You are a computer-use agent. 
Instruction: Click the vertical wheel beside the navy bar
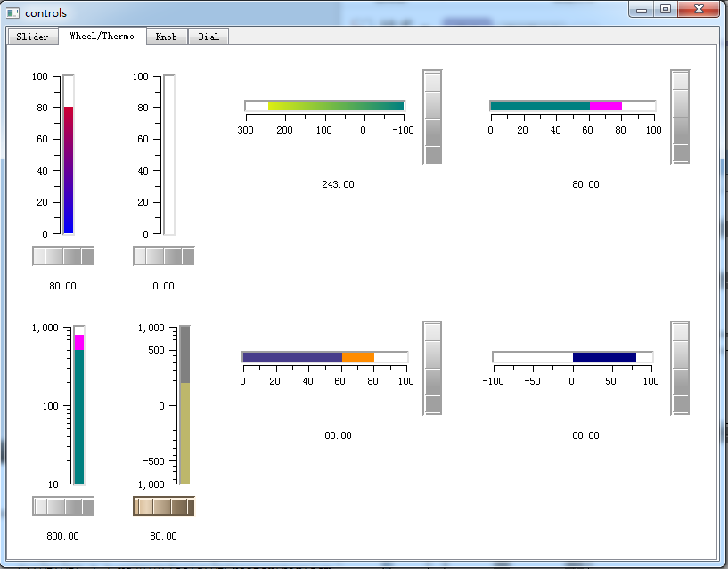(x=680, y=368)
